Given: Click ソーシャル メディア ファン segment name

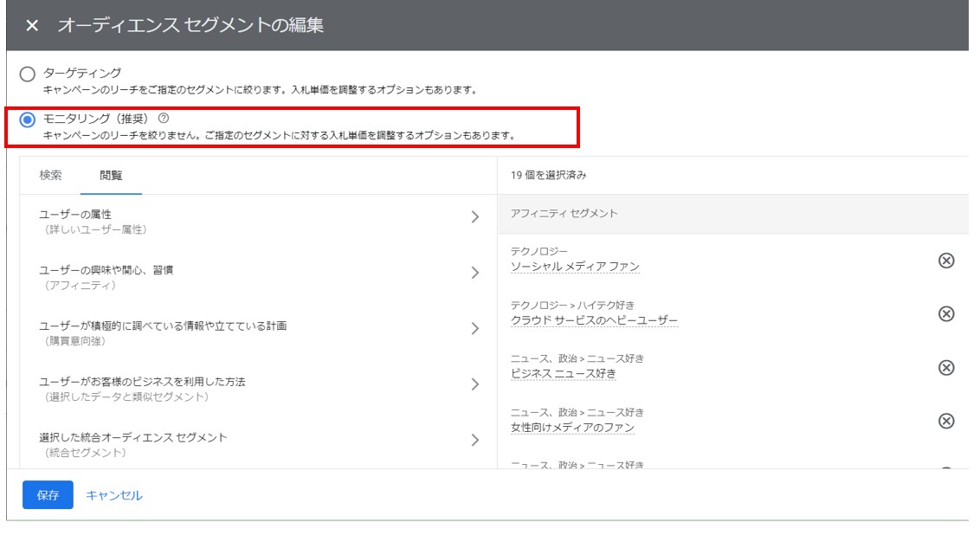Looking at the screenshot, I should (575, 267).
